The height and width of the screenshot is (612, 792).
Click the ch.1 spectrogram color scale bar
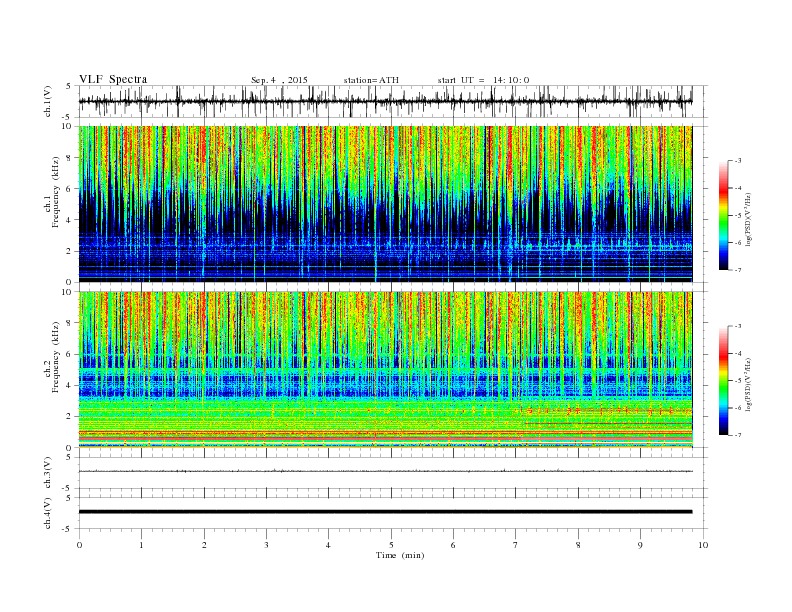[x=723, y=215]
